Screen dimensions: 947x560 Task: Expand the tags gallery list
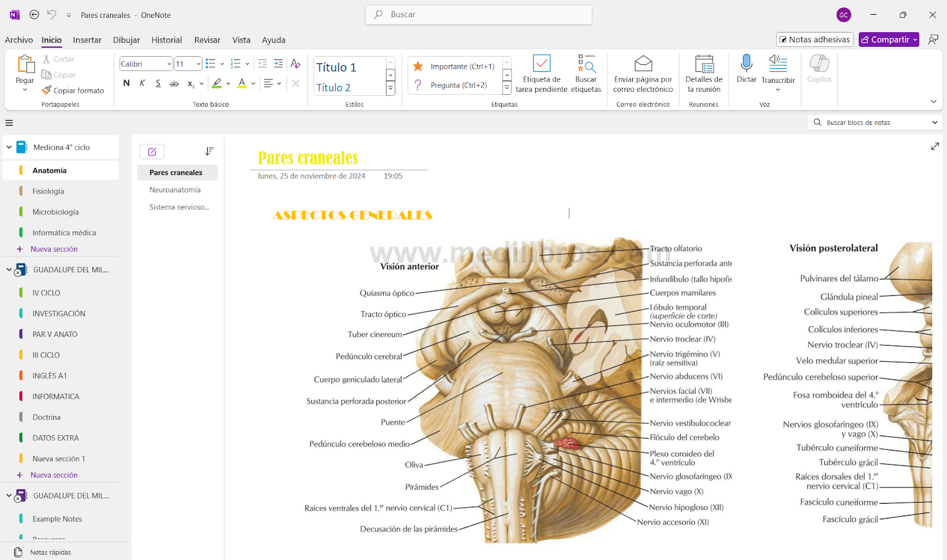coord(507,88)
